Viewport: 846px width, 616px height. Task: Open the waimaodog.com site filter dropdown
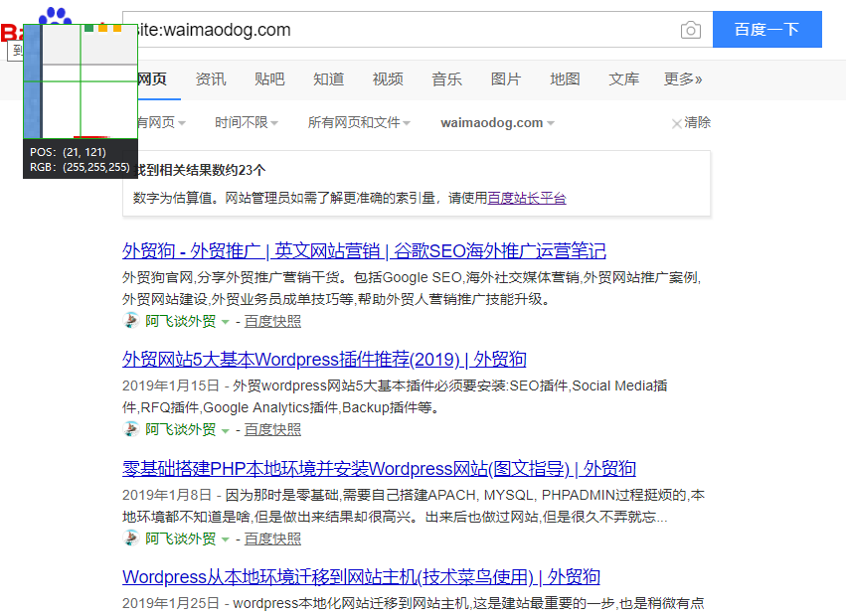tap(497, 123)
